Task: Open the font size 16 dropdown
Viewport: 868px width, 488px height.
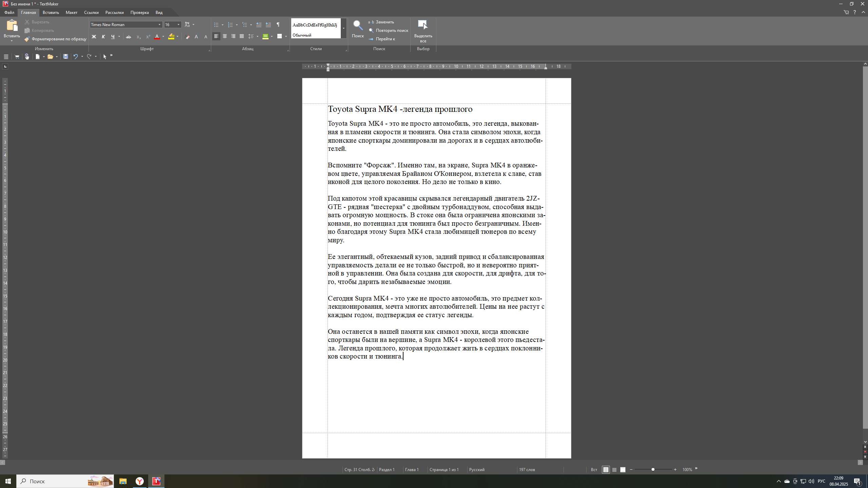Action: (178, 25)
